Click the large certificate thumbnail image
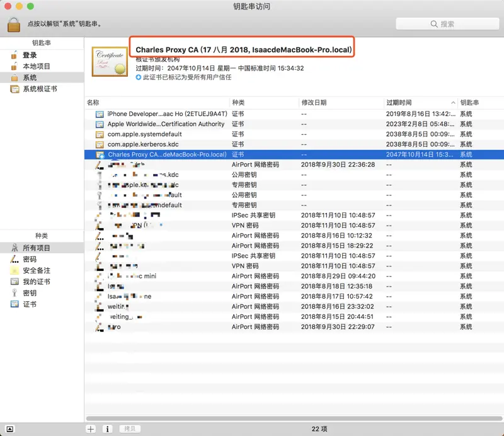Screen dimensions: 504x436 pyautogui.click(x=110, y=62)
